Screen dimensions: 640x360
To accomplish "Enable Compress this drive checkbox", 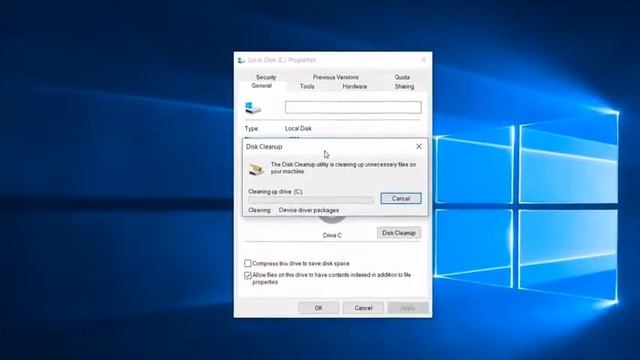I will [247, 263].
